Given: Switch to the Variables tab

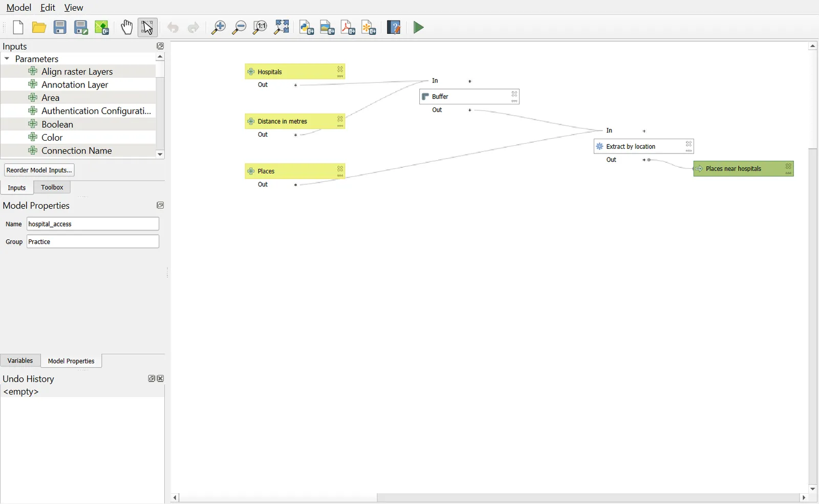Looking at the screenshot, I should (x=20, y=361).
